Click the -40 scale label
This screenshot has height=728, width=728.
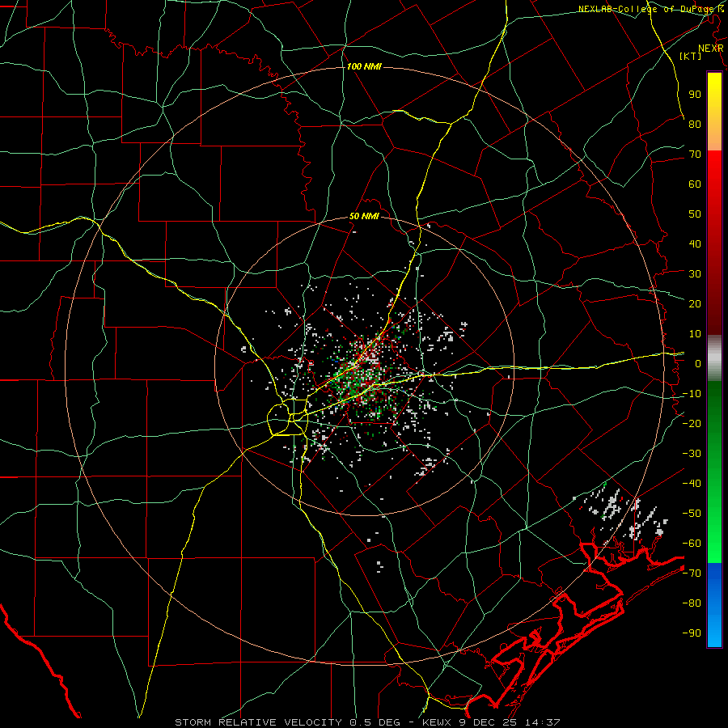692,484
